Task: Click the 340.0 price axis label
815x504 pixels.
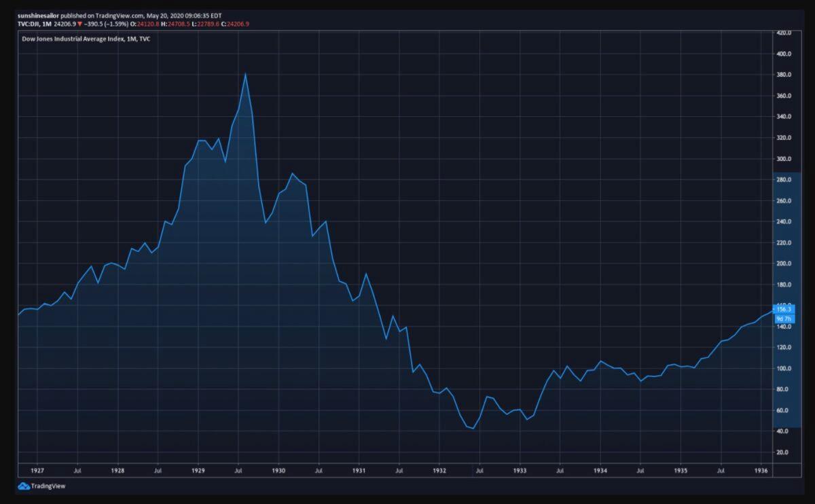Action: 784,117
